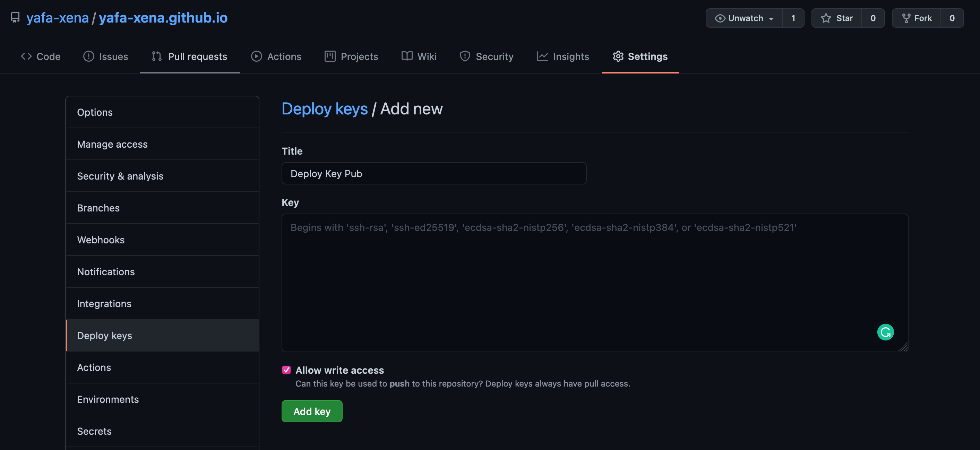Image resolution: width=980 pixels, height=450 pixels.
Task: Open the yafa-xena owner link
Action: (58, 17)
